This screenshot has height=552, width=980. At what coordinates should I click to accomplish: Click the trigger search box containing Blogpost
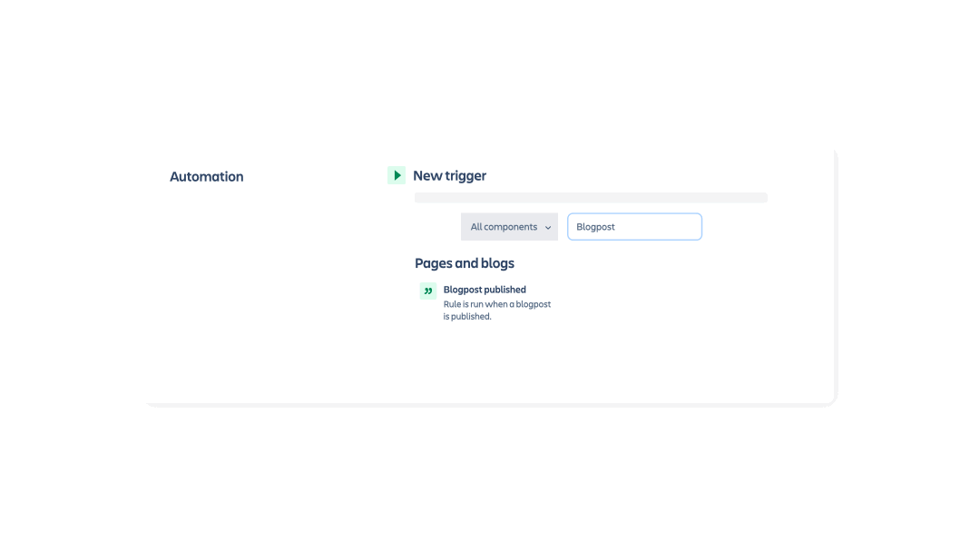click(634, 226)
